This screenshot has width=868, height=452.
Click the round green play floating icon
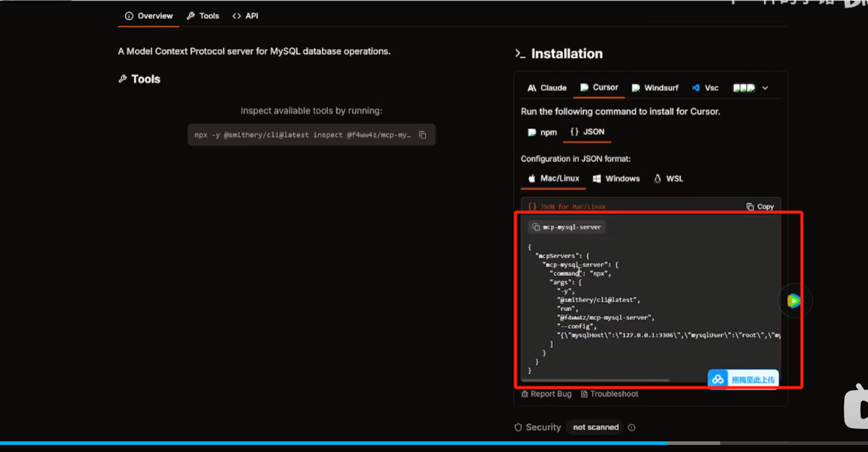(x=794, y=301)
